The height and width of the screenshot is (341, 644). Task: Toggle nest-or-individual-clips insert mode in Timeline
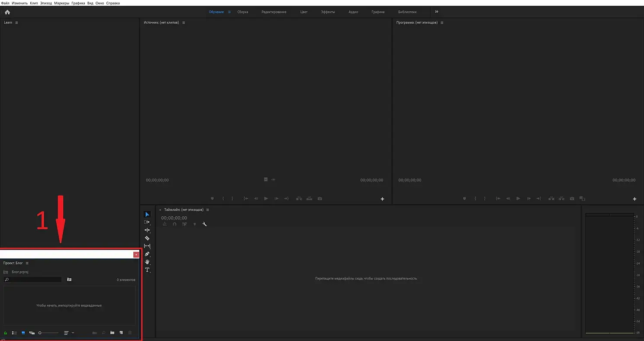[164, 224]
